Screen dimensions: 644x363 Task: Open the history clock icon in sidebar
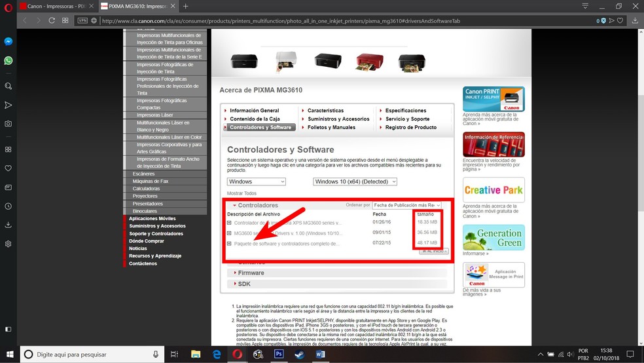(9, 206)
